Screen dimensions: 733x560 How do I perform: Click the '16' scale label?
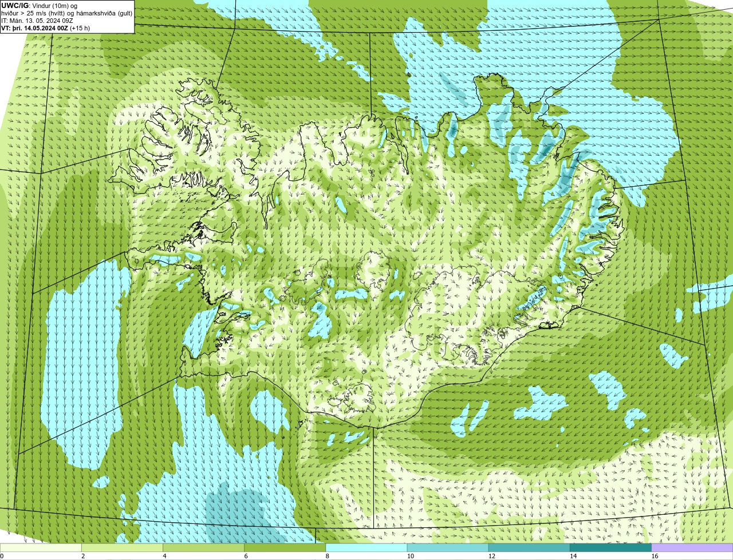coord(654,556)
